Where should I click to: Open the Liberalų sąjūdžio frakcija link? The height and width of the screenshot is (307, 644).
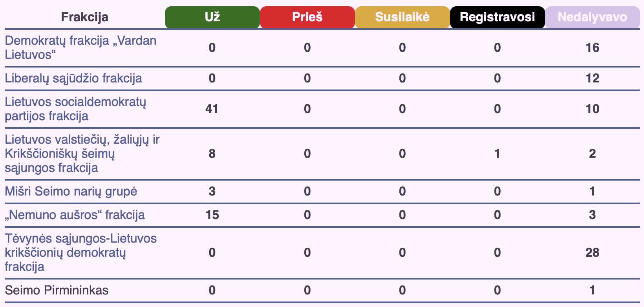[x=73, y=78]
